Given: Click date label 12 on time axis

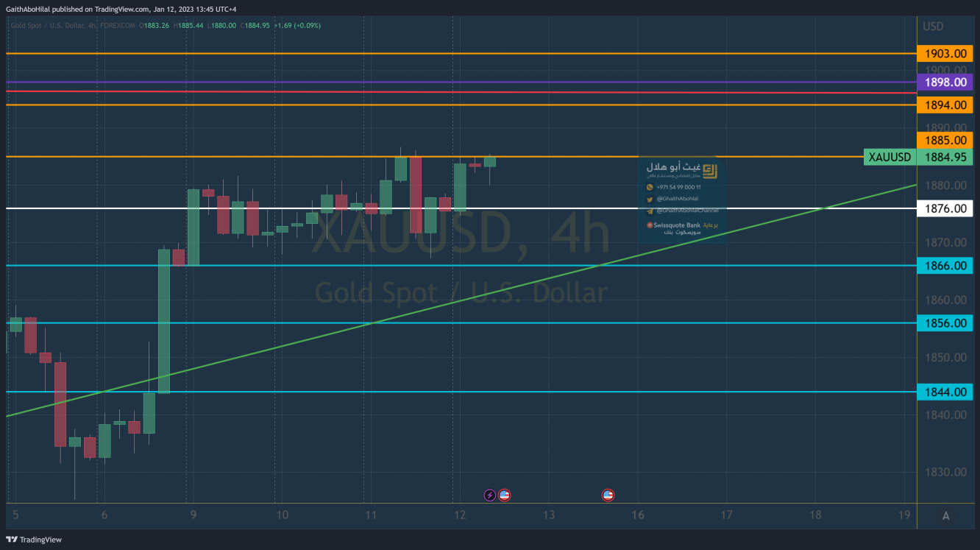Looking at the screenshot, I should [x=460, y=515].
